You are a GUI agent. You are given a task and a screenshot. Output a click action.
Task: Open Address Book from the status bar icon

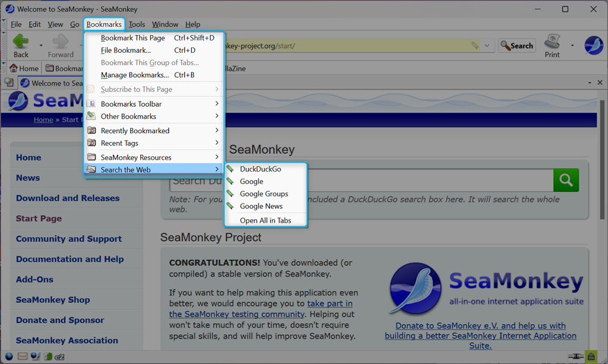coord(48,357)
